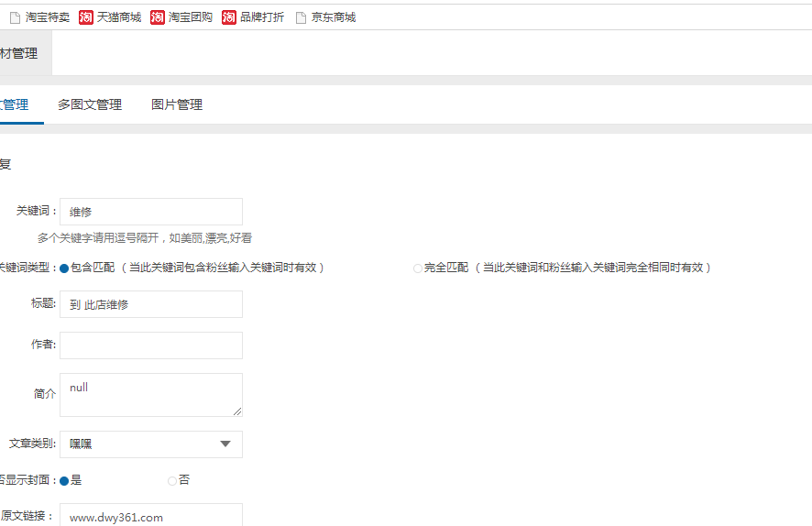Select the 完全匹配 radio button
The height and width of the screenshot is (526, 812).
418,268
